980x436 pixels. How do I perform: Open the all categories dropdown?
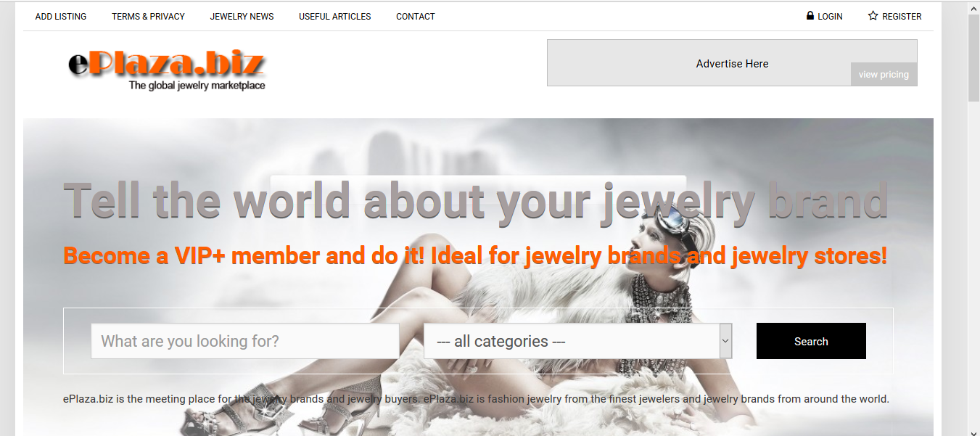(x=577, y=341)
